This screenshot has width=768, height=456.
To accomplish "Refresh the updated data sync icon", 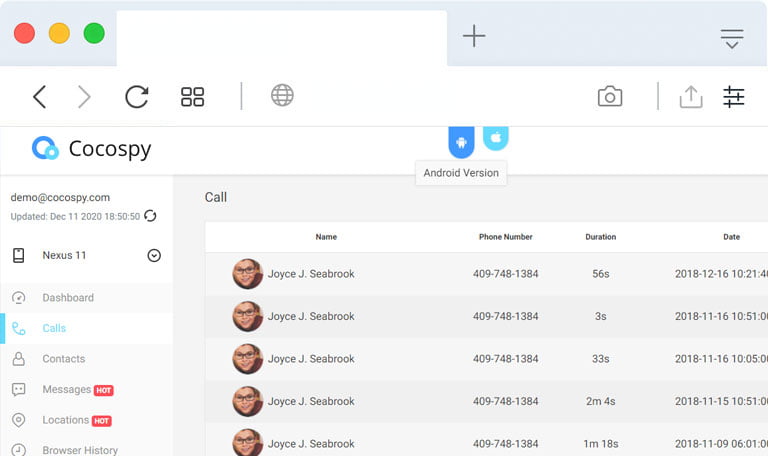I will point(150,216).
